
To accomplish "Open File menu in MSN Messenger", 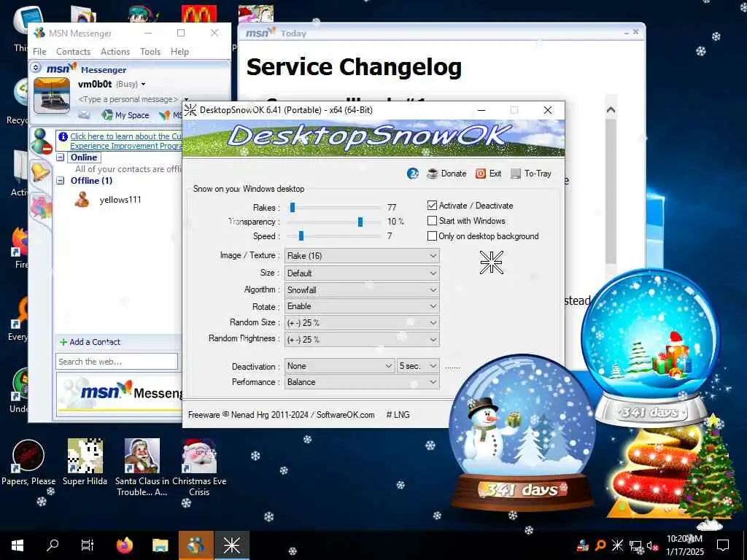I will coord(39,52).
